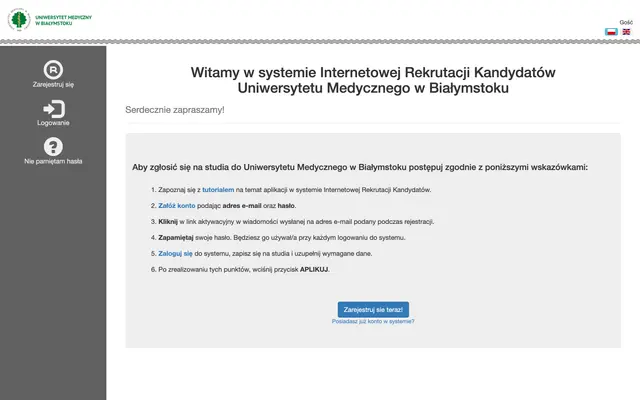Image resolution: width=640 pixels, height=400 pixels.
Task: Click the Serdecznie zapraszamy! subtitle
Action: tap(175, 110)
